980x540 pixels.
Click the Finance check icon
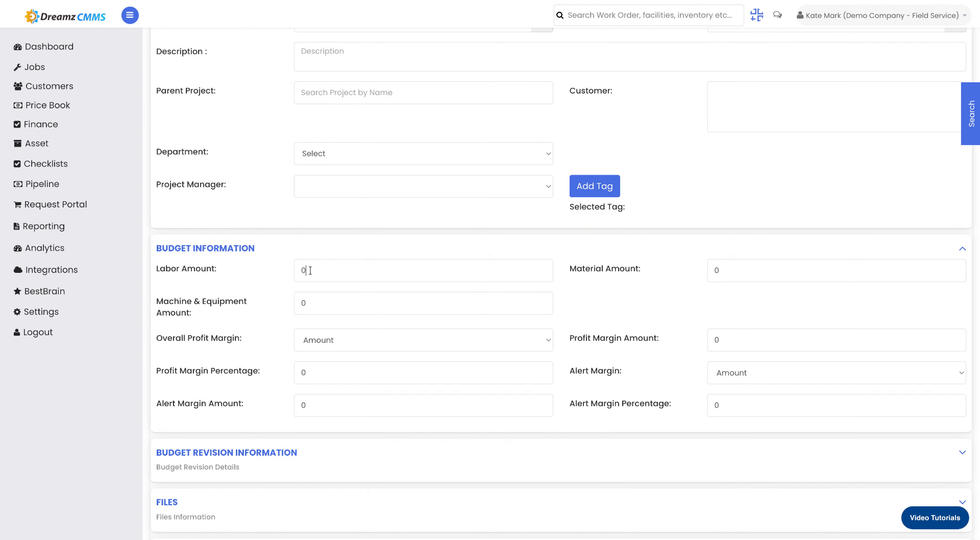[17, 125]
